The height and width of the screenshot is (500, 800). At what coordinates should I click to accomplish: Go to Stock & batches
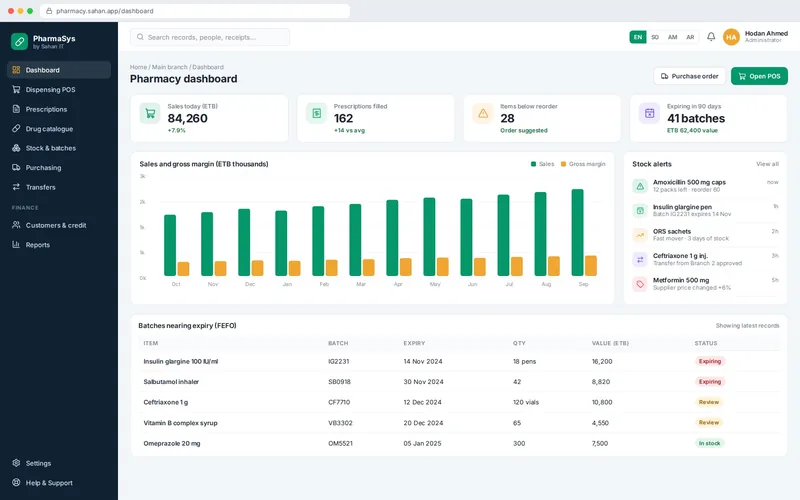59,147
